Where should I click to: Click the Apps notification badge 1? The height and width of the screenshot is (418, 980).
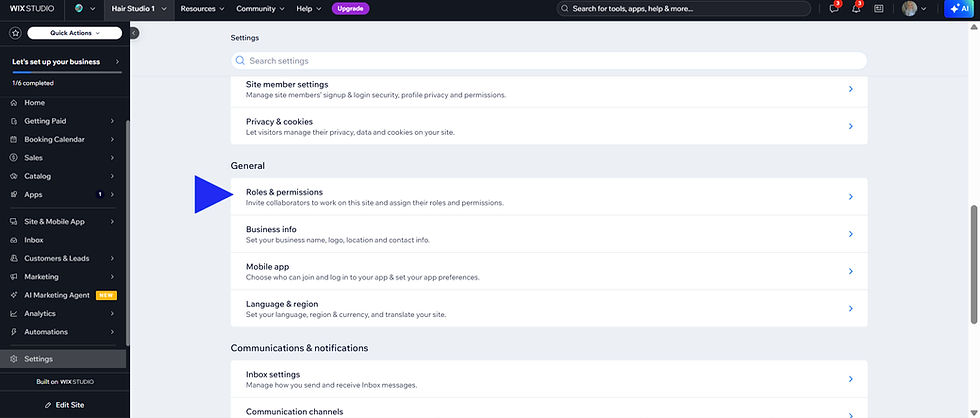coord(99,194)
